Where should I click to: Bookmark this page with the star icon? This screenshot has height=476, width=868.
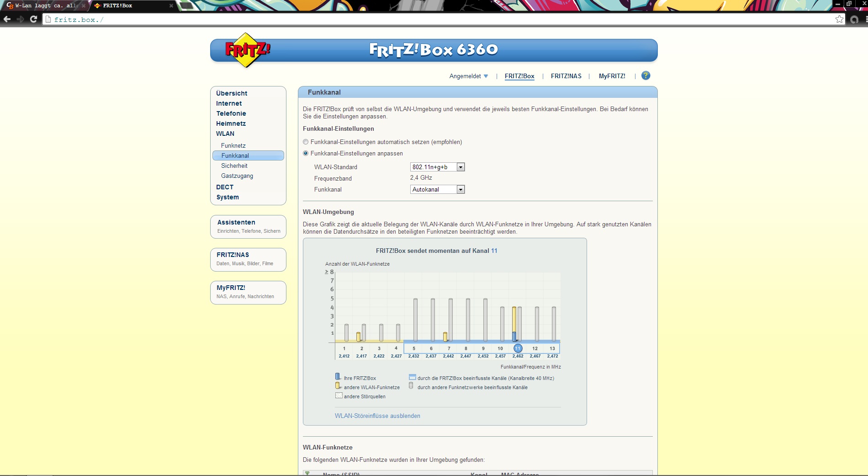pos(839,19)
